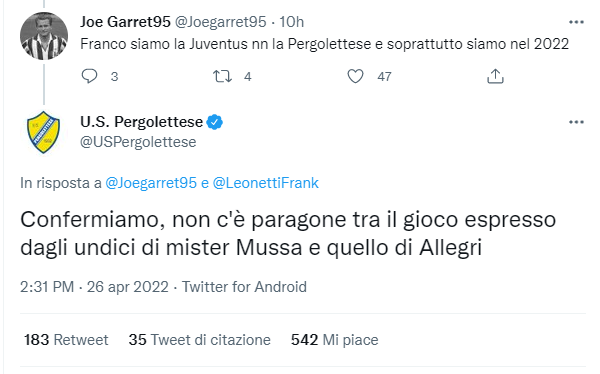Click the Joe Garret95 display name

[125, 22]
